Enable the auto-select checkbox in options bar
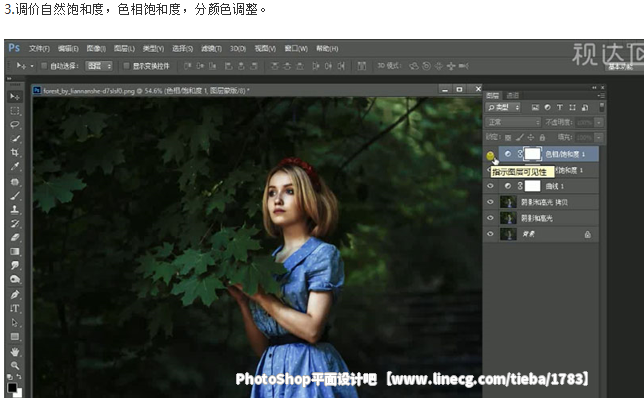This screenshot has width=644, height=398. (x=44, y=66)
